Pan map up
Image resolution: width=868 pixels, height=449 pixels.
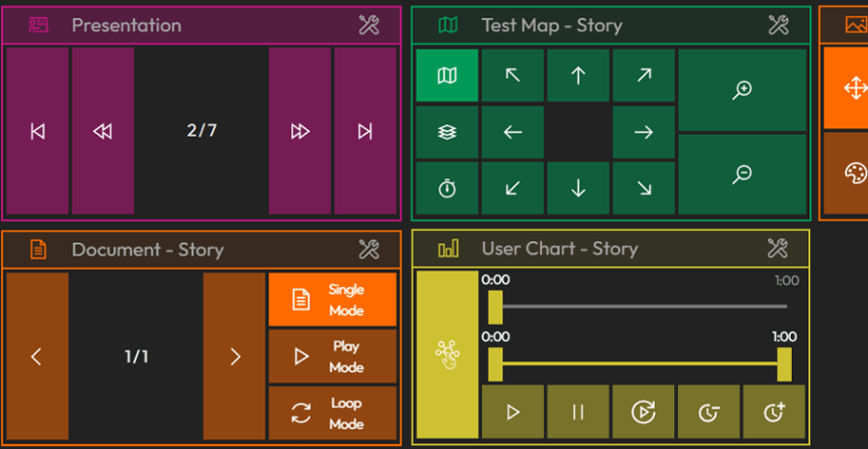click(x=579, y=75)
